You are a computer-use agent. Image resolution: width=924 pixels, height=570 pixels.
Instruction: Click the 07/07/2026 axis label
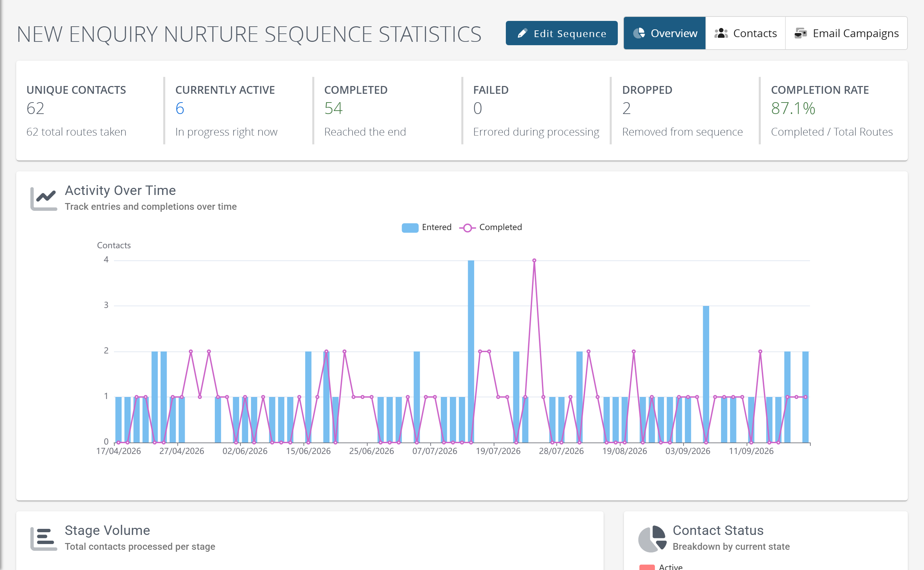(x=435, y=451)
